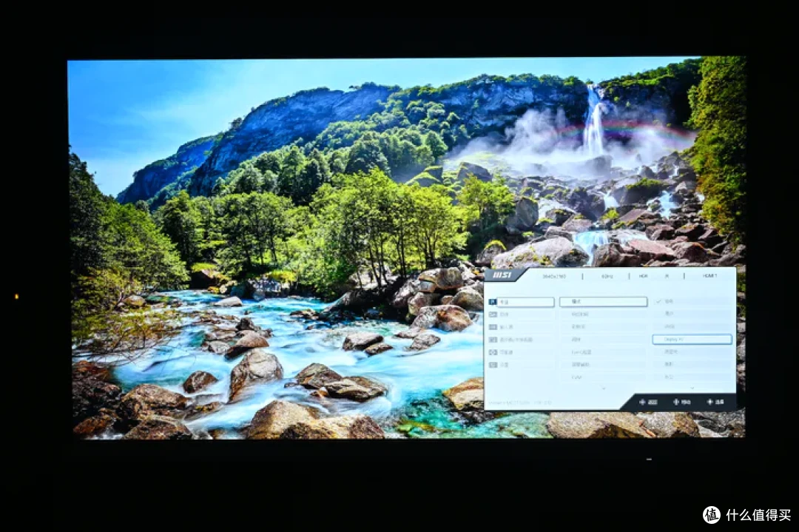Click the Input Source port icon in OSD

(493, 327)
